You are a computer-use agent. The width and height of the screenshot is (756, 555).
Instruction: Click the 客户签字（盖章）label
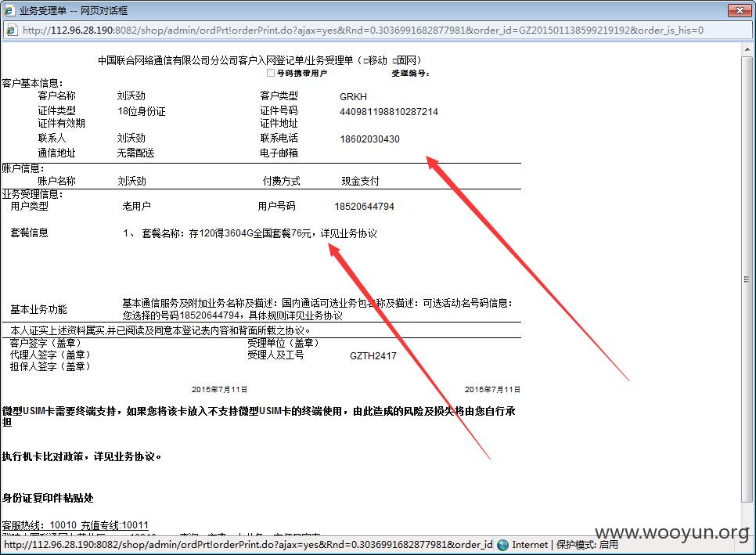pos(45,343)
